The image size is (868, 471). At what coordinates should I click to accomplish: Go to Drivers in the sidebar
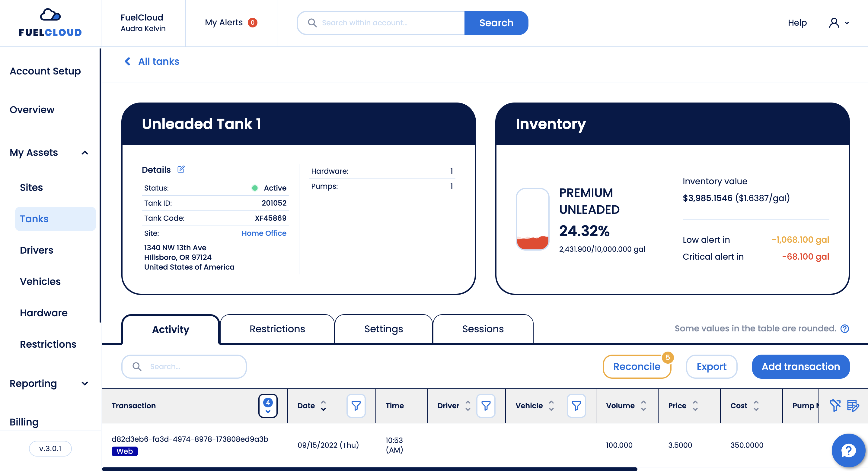pos(37,250)
